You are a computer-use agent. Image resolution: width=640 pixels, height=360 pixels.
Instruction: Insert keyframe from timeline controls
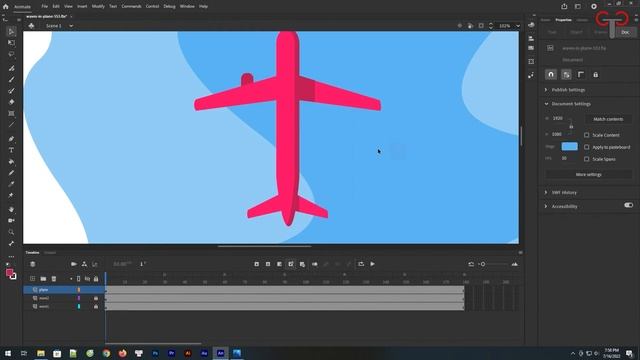[x=257, y=264]
